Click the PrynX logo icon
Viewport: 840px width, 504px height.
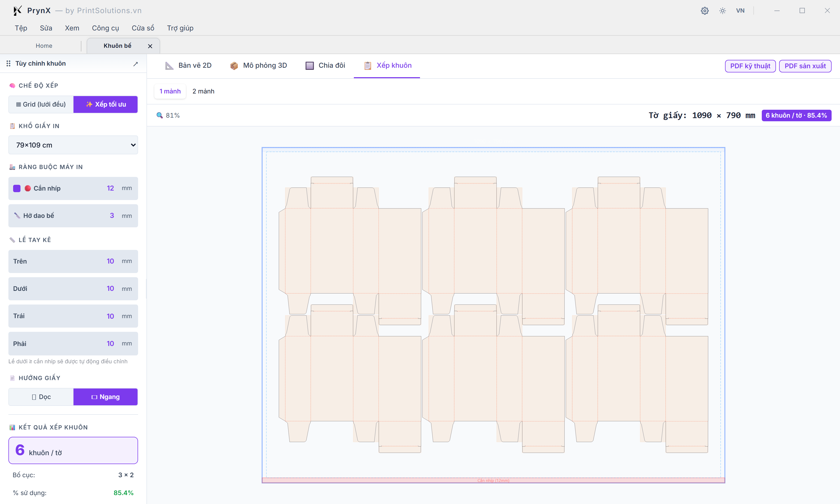pos(17,10)
